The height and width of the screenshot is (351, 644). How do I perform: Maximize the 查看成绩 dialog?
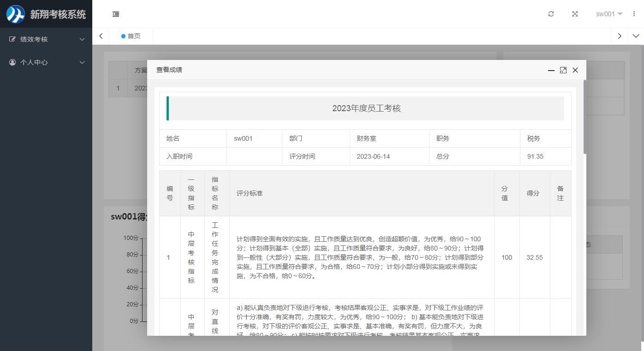coord(563,70)
